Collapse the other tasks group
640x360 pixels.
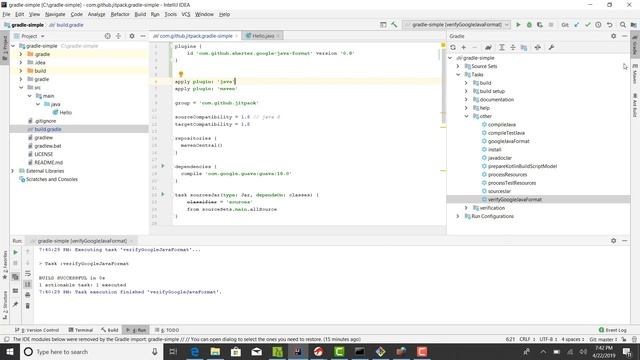click(466, 116)
